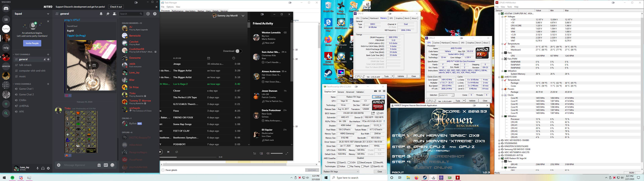Open gift icon in message bar
The width and height of the screenshot is (644, 181).
click(99, 165)
